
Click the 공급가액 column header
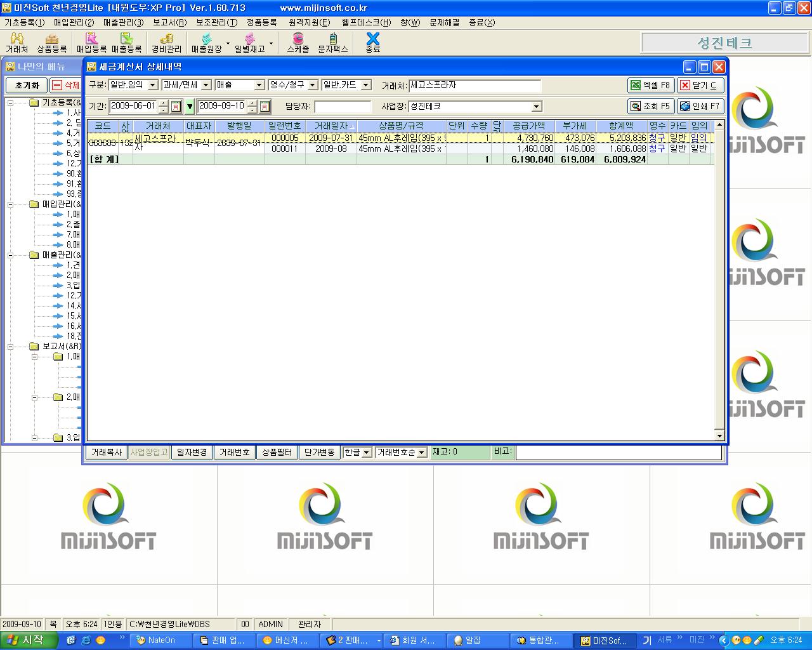pyautogui.click(x=529, y=126)
